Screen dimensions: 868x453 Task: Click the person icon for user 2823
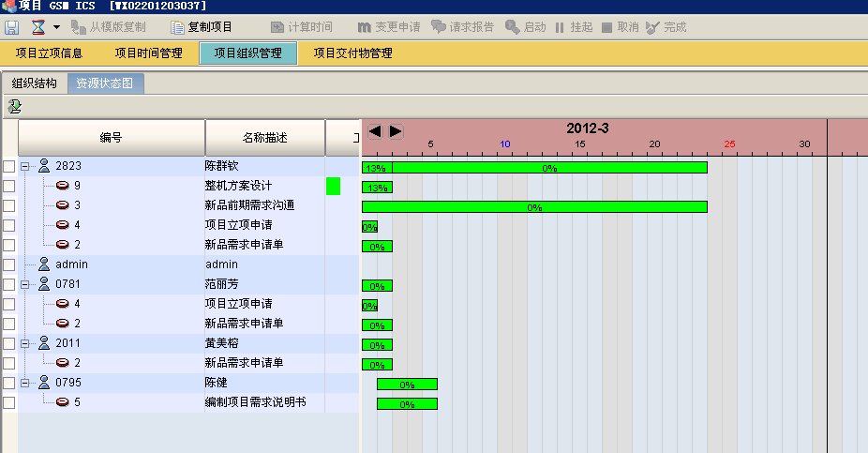(43, 166)
